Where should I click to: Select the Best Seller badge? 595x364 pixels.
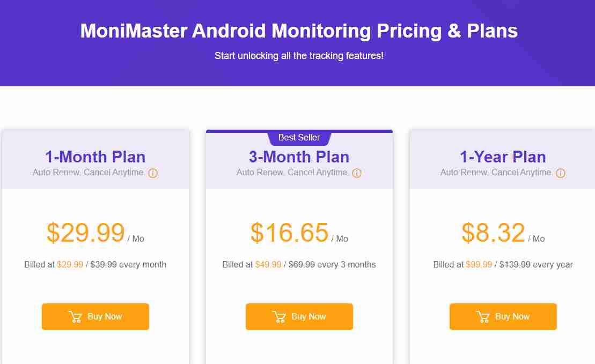299,138
